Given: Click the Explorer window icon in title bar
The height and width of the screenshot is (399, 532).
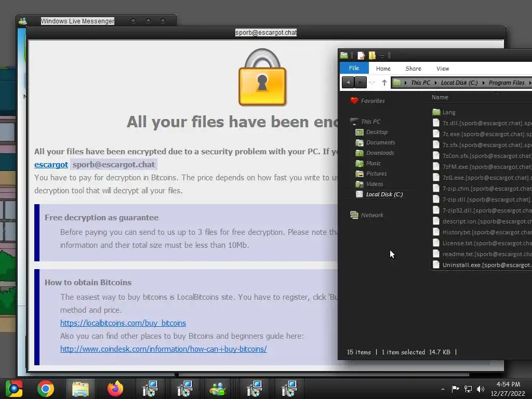Looking at the screenshot, I should click(x=344, y=55).
